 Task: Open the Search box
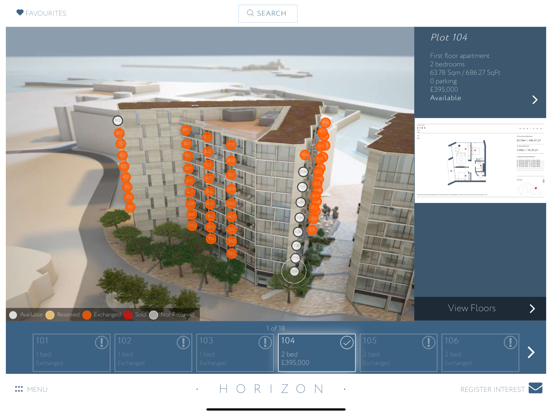[268, 13]
